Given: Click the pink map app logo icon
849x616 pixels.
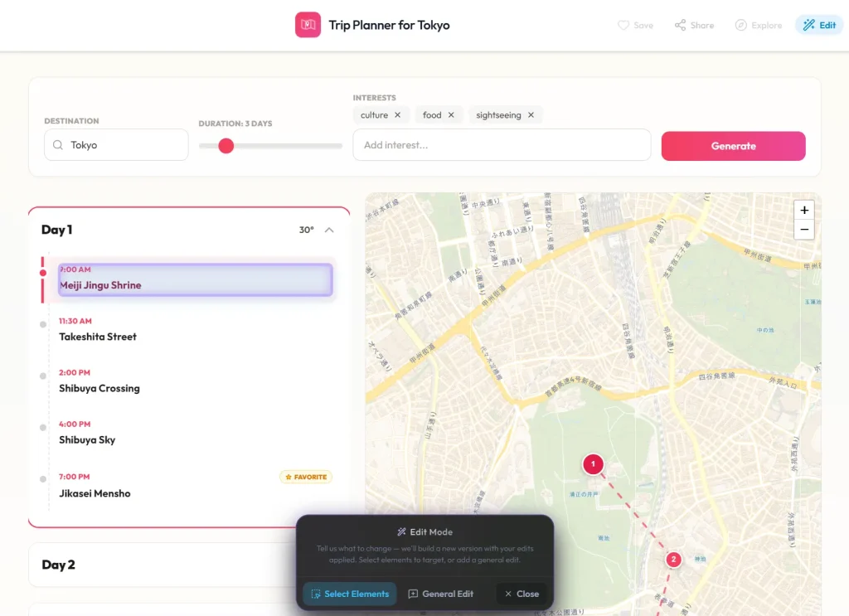Looking at the screenshot, I should (308, 25).
